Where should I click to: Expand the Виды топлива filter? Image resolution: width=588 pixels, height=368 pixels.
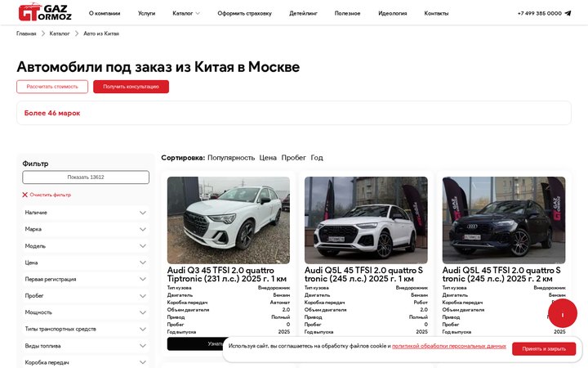click(x=86, y=346)
